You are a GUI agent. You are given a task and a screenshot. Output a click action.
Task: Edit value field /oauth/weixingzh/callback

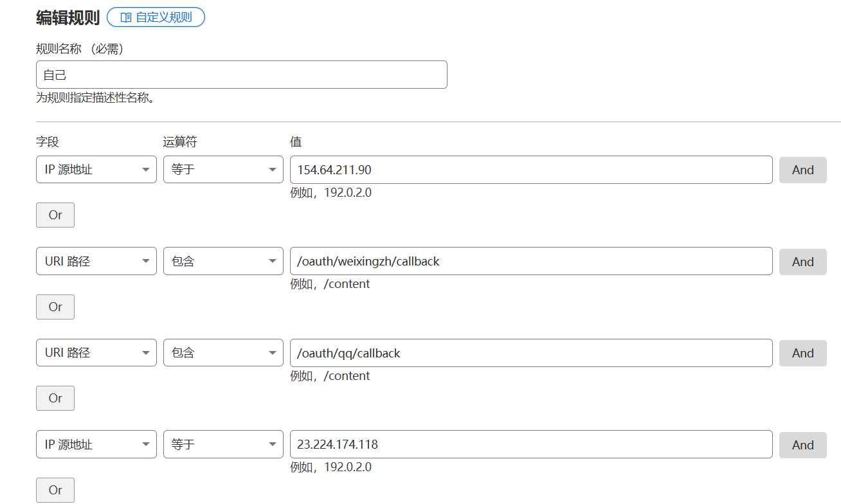[x=531, y=262]
